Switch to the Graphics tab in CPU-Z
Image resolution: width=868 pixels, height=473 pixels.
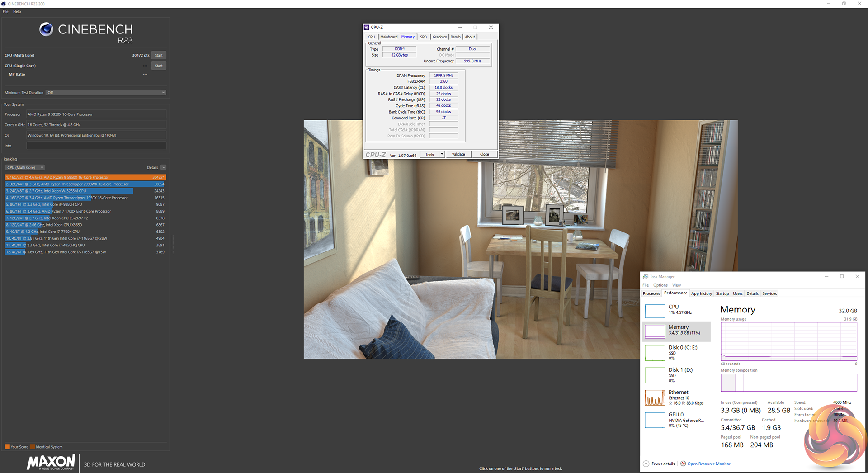[x=439, y=37]
